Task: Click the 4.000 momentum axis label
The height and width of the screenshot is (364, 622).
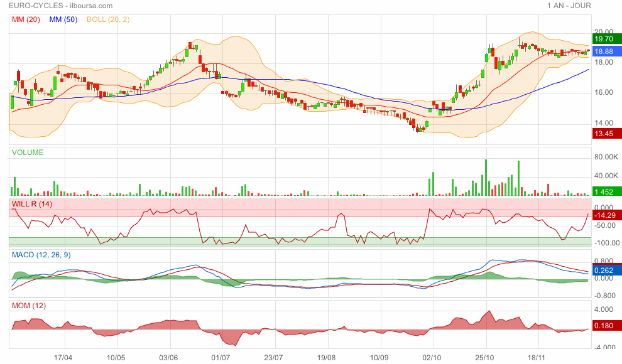Action: click(x=604, y=309)
